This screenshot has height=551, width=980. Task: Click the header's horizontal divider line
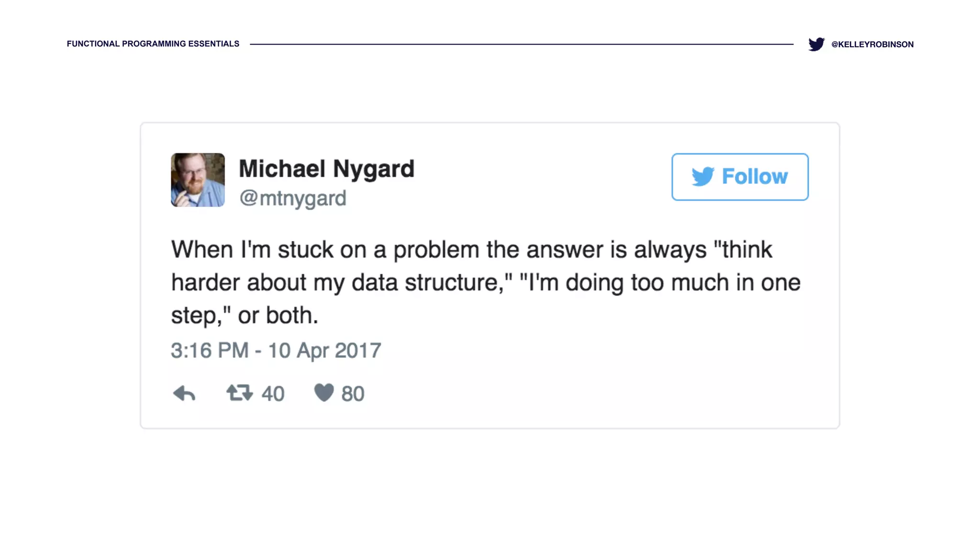522,44
